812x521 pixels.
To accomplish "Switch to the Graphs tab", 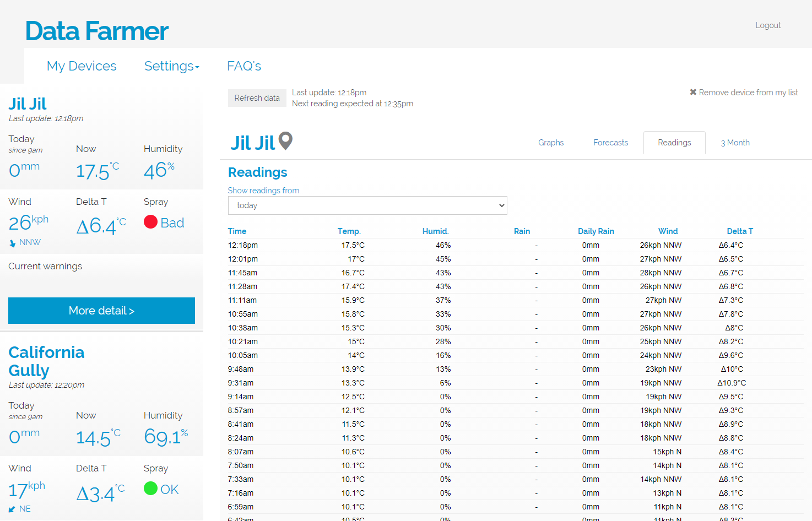I will point(551,143).
